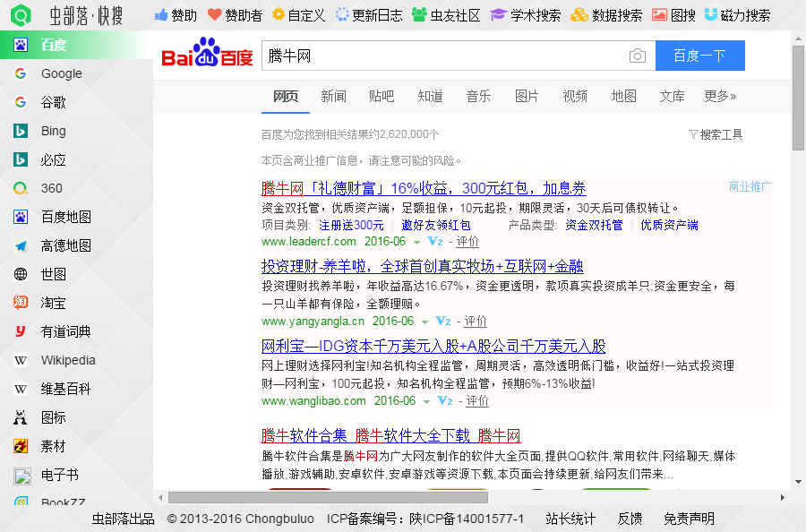806x532 pixels.
Task: Open 学术搜索 graduation cap icon
Action: (498, 15)
